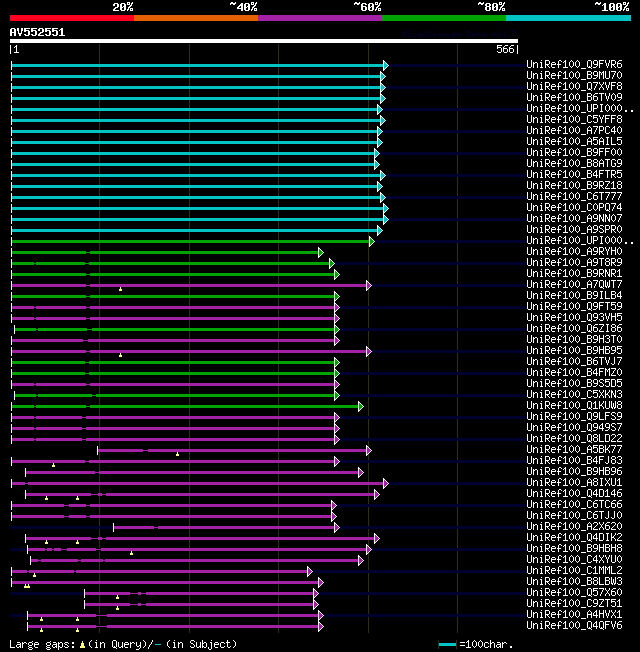This screenshot has width=640, height=652.
Task: Click the UniRef100_B9RNR1 subject name
Action: click(574, 274)
